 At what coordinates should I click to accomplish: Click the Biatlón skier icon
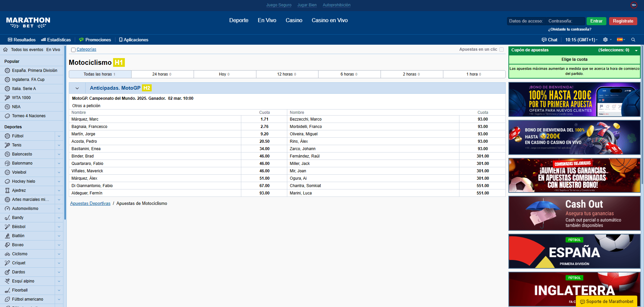[7, 236]
